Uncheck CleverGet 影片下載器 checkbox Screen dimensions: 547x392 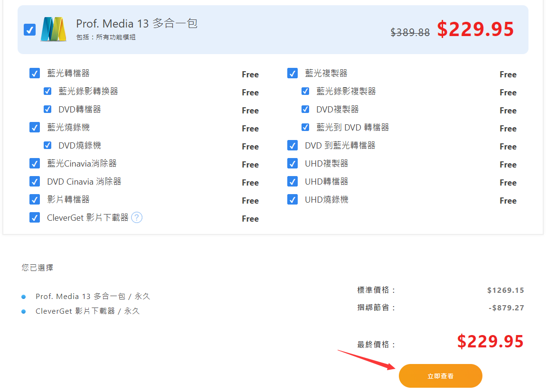[35, 217]
